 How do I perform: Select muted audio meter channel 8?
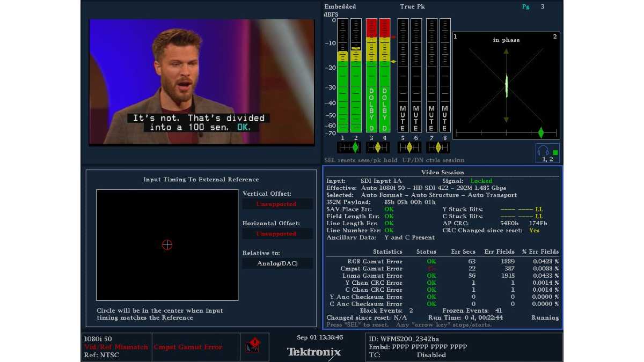point(445,76)
